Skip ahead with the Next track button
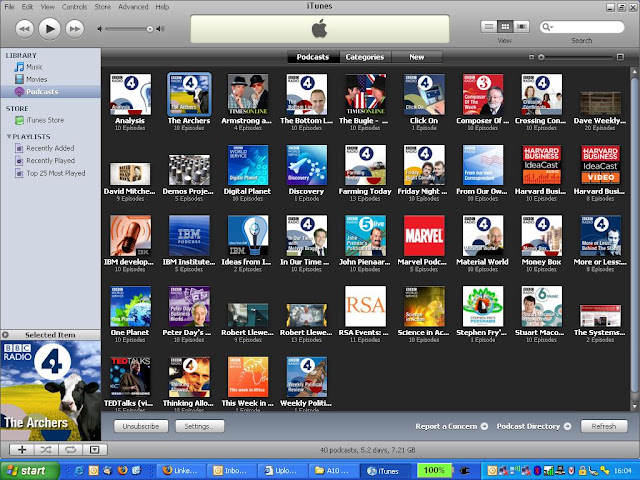 point(75,29)
